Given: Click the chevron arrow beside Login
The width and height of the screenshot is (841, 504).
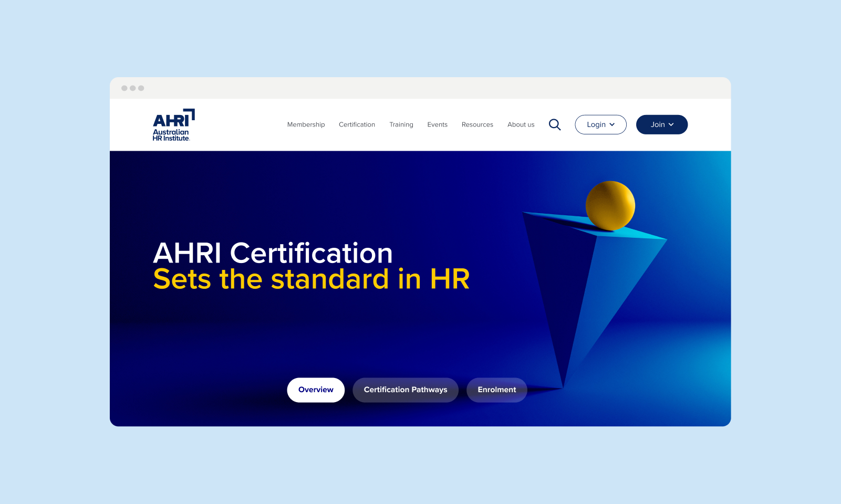Looking at the screenshot, I should (x=612, y=124).
